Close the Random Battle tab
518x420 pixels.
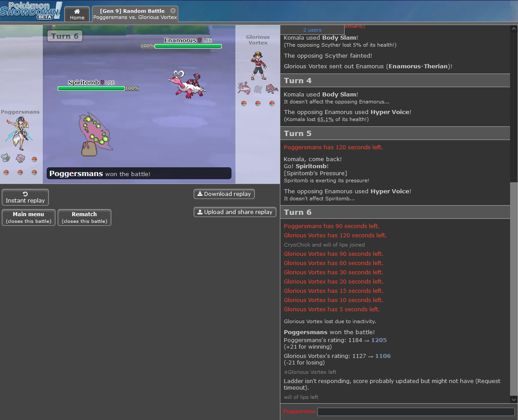(173, 11)
